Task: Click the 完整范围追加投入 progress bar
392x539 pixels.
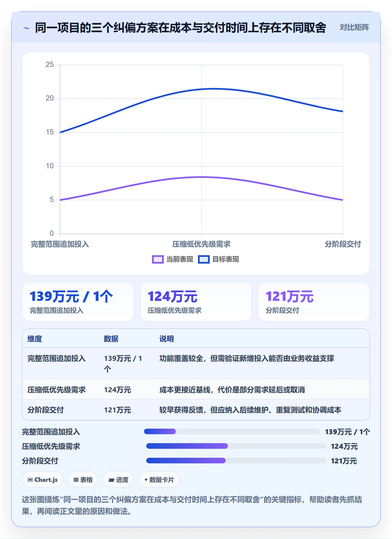Action: point(232,431)
